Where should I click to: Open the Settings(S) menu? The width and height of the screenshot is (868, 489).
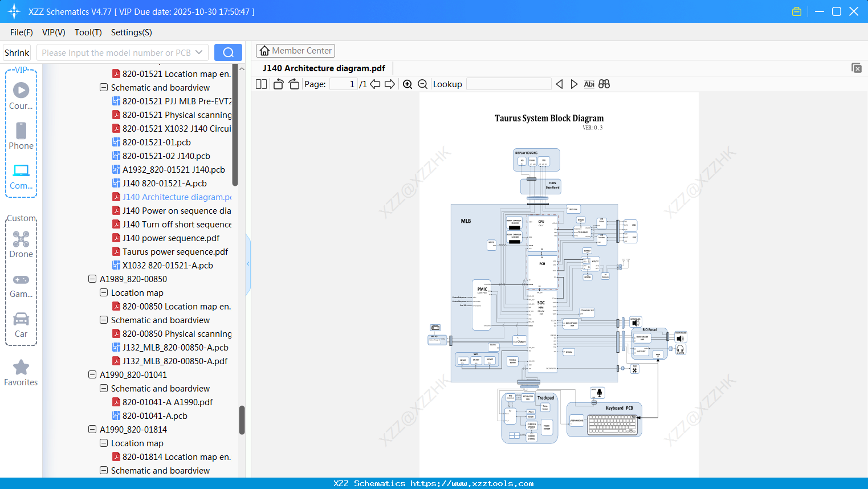click(132, 32)
